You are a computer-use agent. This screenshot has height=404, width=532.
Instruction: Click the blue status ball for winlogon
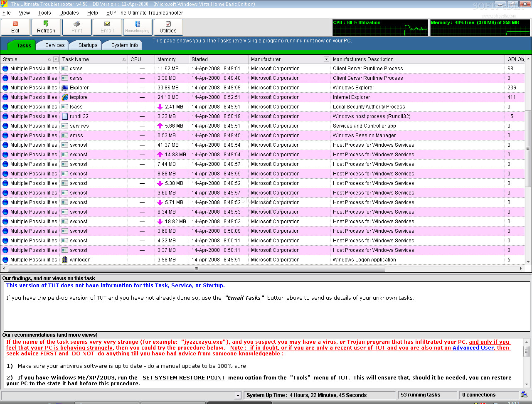click(x=5, y=260)
